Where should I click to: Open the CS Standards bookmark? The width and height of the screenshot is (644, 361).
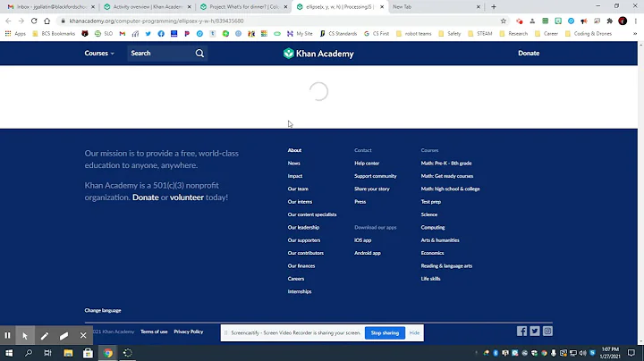[338, 34]
